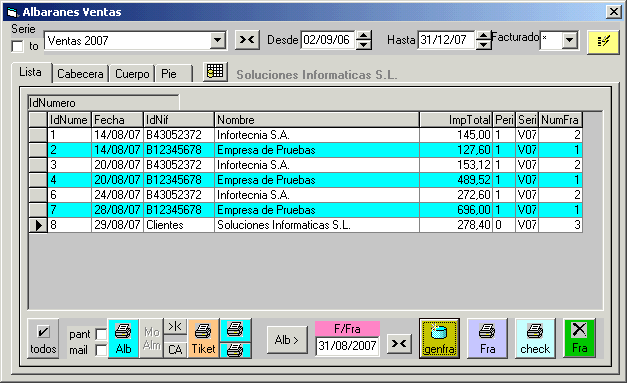Screen dimensions: 627x383
Task: Switch to the Cabecera tab
Action: 80,74
